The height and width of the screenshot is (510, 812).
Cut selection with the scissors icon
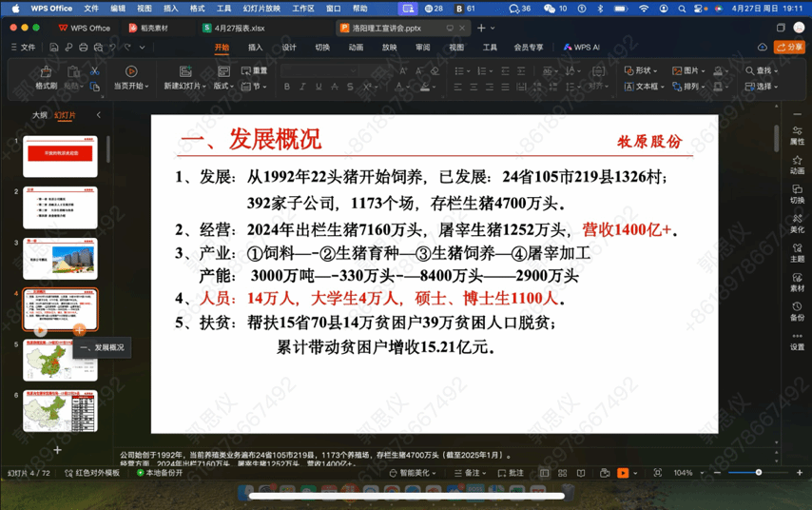click(95, 71)
